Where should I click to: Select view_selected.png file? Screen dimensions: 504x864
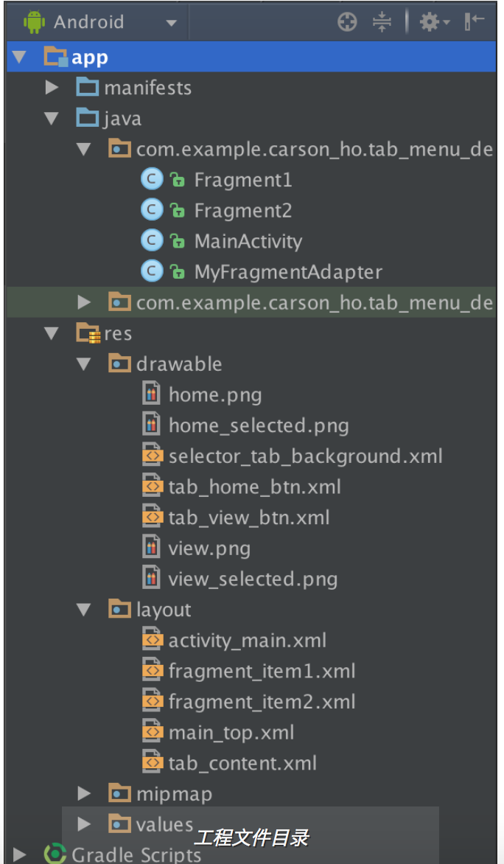(253, 579)
